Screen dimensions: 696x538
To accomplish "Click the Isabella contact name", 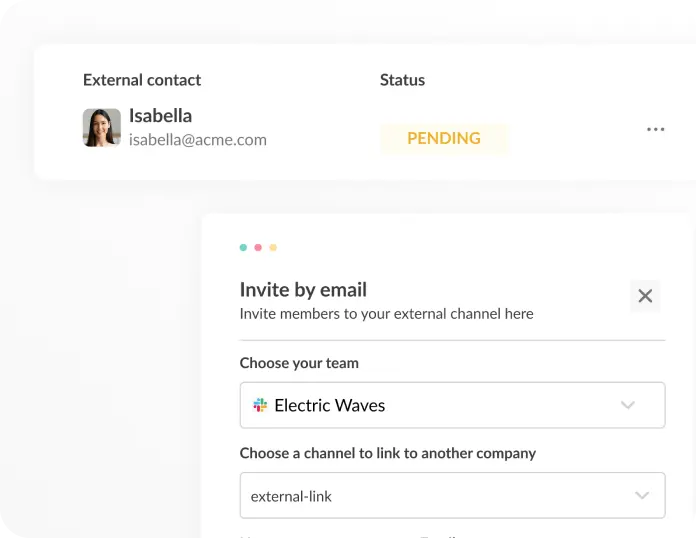I will (160, 116).
